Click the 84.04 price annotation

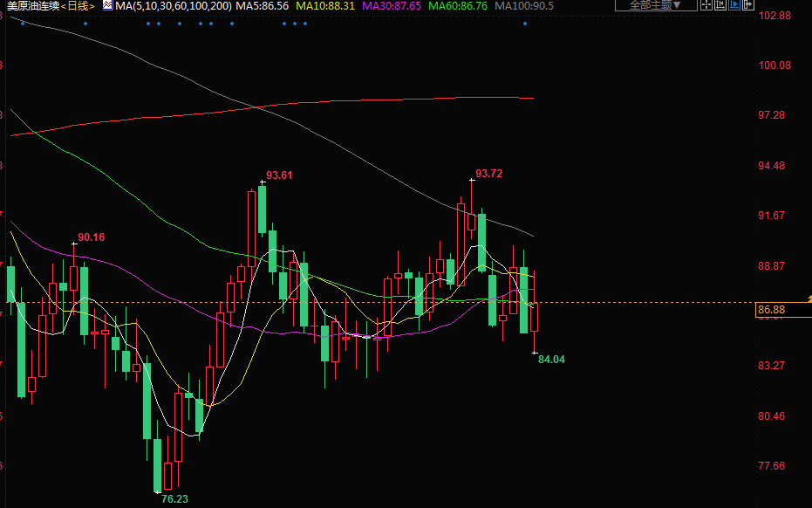[551, 359]
